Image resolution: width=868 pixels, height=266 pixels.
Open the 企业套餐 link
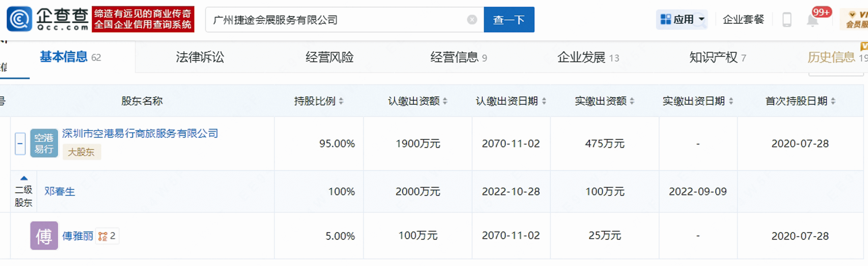743,20
